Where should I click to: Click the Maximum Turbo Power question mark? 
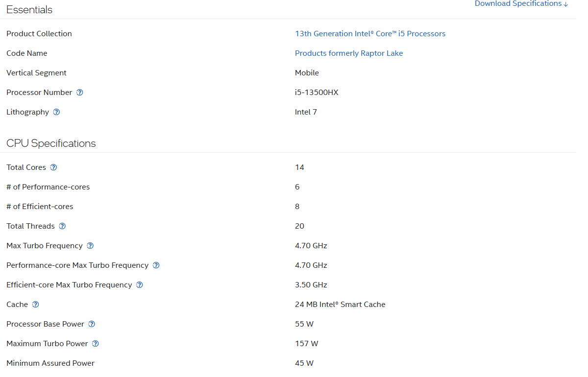[x=96, y=344]
